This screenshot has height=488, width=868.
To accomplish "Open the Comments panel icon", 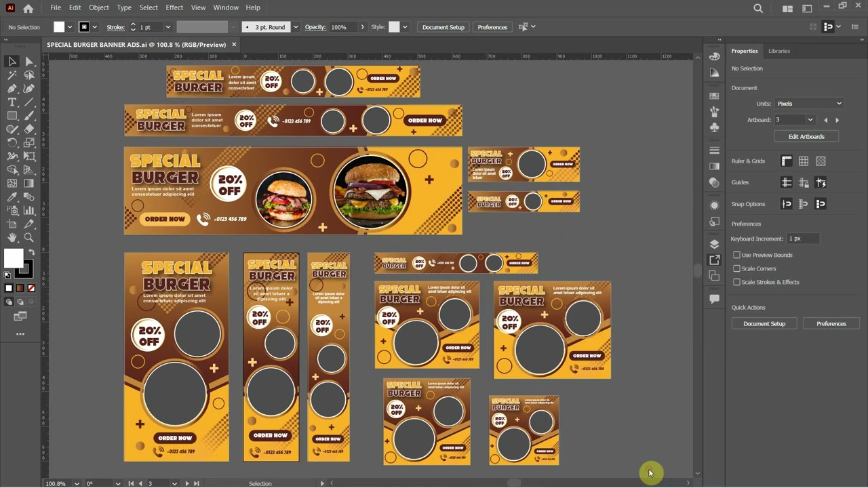I will (714, 299).
